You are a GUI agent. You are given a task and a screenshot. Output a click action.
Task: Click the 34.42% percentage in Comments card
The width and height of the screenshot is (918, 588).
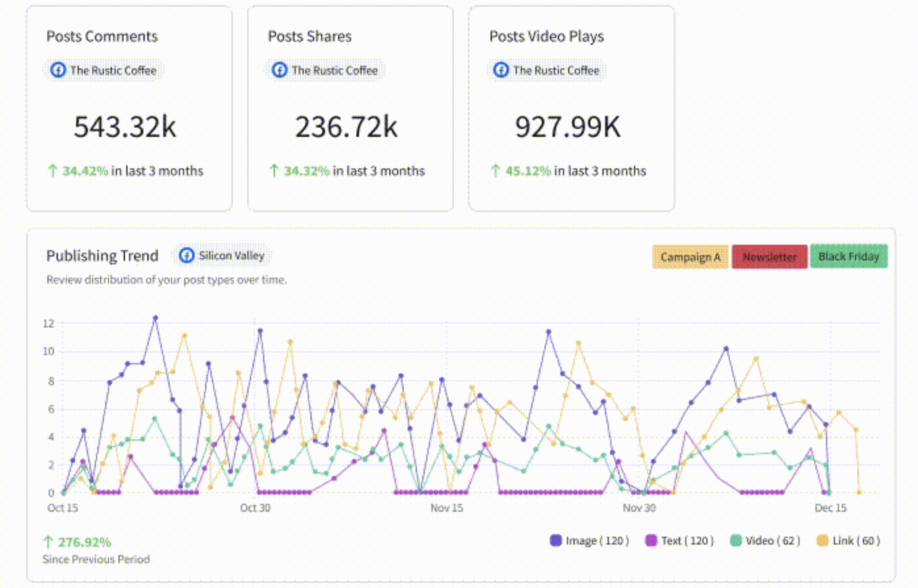[x=85, y=171]
